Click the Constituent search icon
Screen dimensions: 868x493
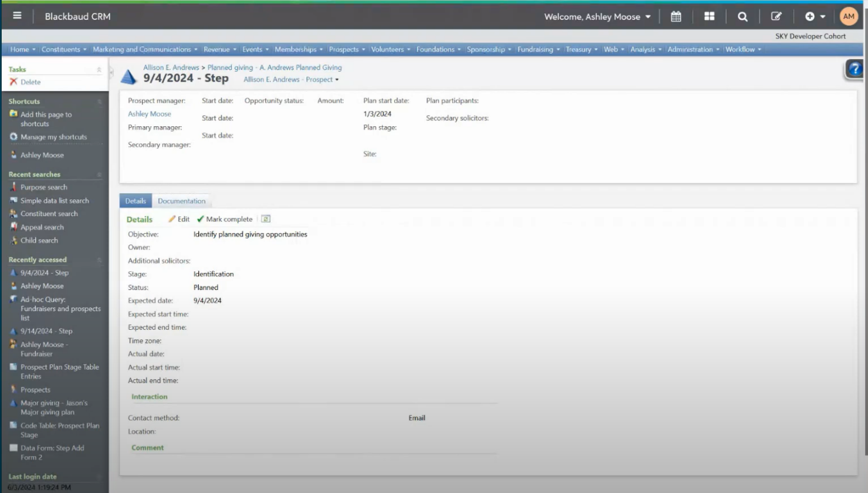pos(13,214)
